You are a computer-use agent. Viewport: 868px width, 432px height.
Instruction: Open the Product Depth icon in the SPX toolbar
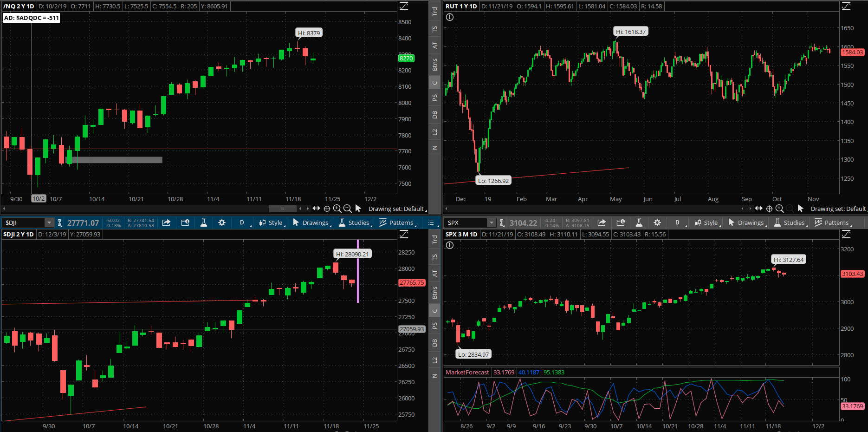(621, 223)
